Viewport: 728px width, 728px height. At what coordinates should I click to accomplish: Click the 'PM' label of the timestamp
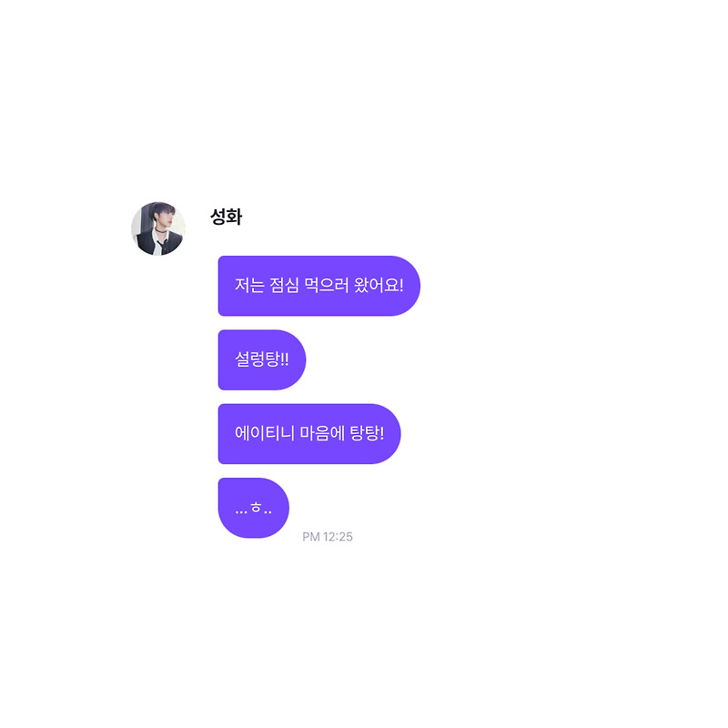point(311,537)
